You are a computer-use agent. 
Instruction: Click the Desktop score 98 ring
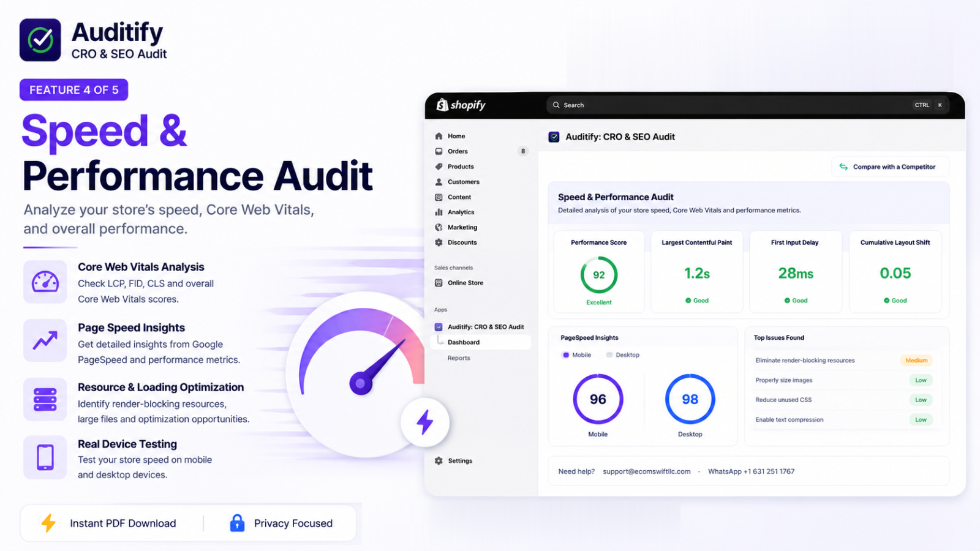(x=690, y=399)
